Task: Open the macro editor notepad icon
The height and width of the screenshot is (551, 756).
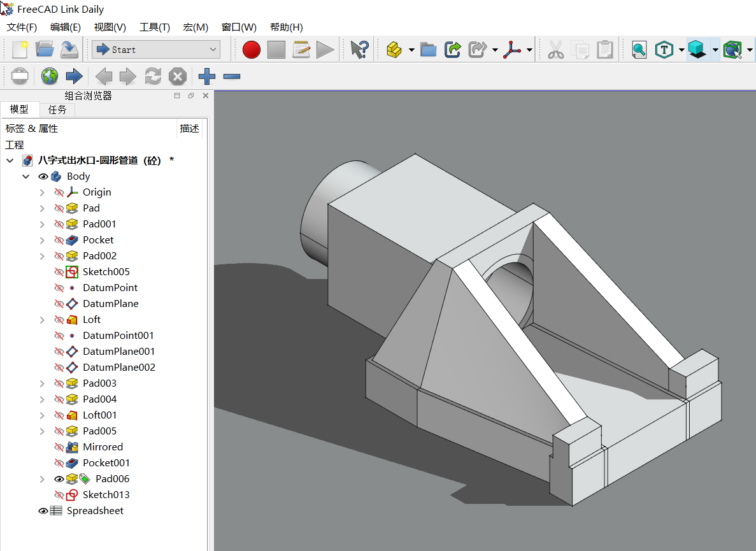Action: pyautogui.click(x=301, y=50)
